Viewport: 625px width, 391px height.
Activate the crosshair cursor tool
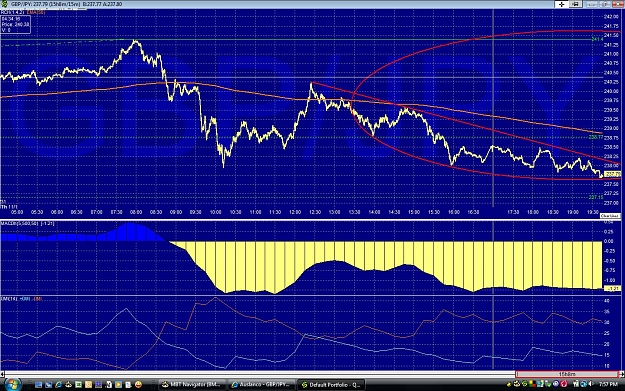pyautogui.click(x=562, y=4)
